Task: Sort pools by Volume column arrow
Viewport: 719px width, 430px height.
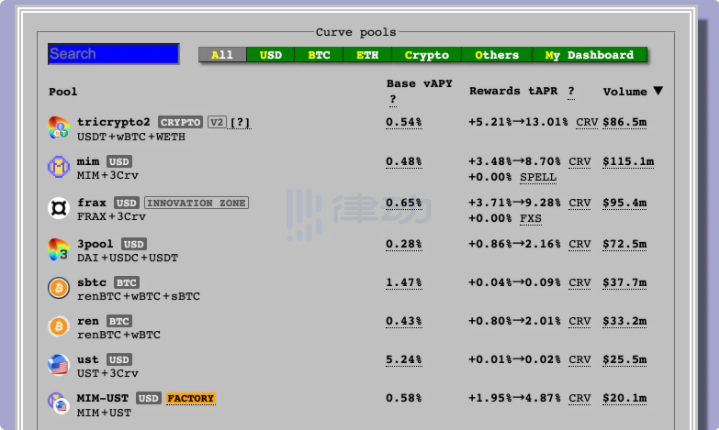Action: click(x=658, y=91)
